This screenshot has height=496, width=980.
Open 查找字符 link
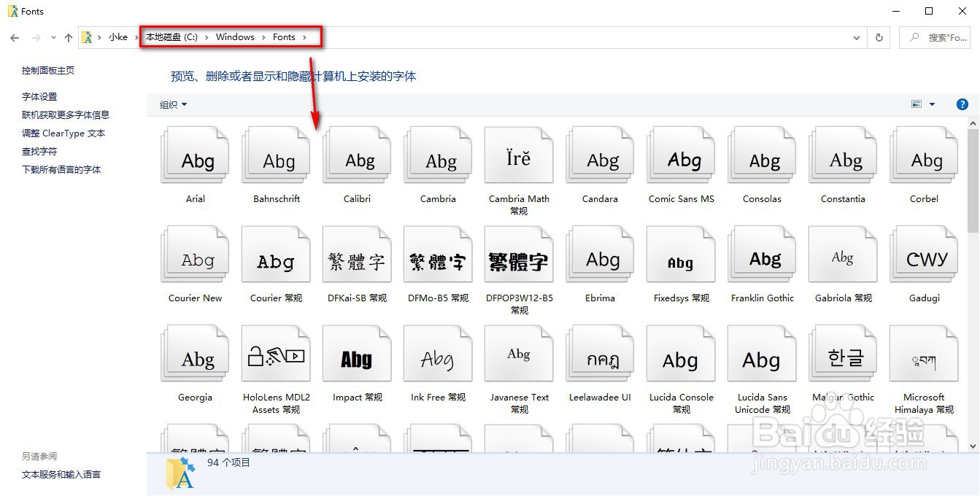pyautogui.click(x=39, y=151)
